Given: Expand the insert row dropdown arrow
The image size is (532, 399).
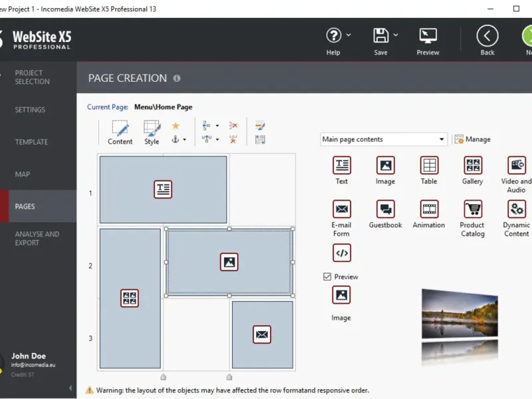Looking at the screenshot, I should [217, 126].
